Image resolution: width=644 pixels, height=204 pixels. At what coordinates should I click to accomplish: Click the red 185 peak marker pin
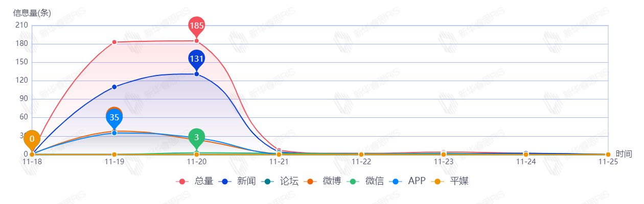(197, 25)
